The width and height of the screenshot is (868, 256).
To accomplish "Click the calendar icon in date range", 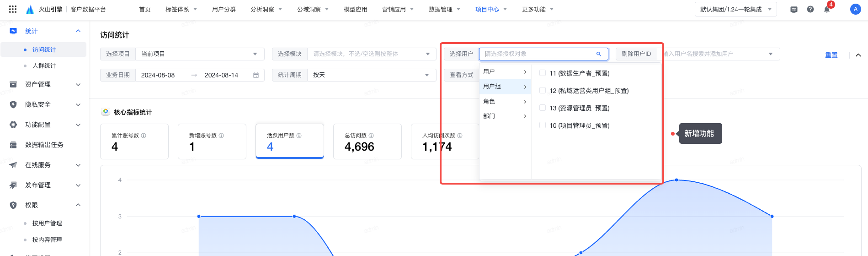I will (256, 75).
